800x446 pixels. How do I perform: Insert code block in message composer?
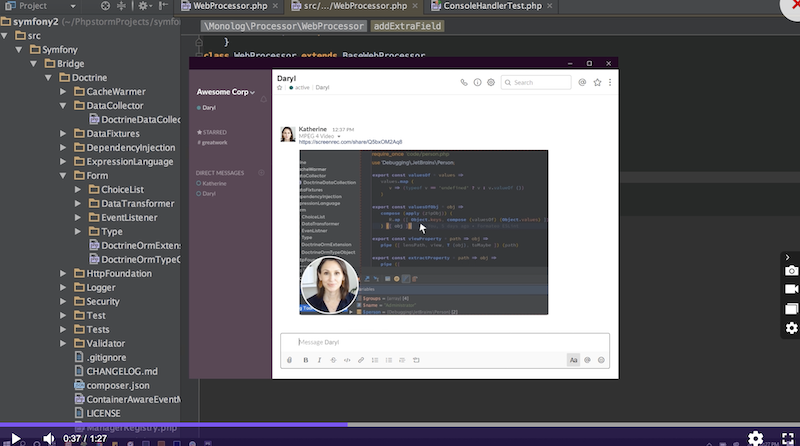tap(416, 360)
